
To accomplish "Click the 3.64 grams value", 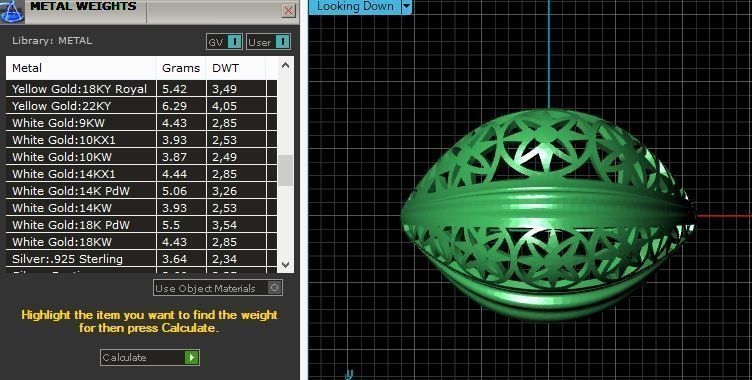I will (x=174, y=259).
